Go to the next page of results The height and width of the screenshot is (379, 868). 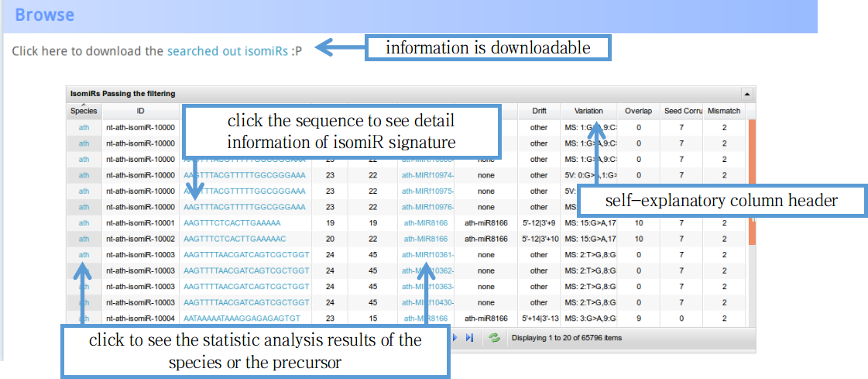(x=455, y=338)
